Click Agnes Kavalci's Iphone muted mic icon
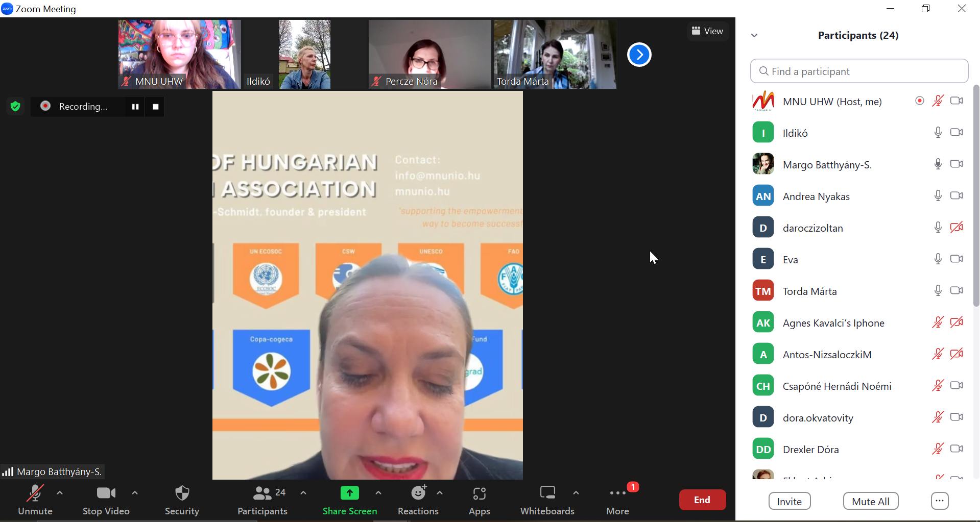980x522 pixels. (938, 322)
